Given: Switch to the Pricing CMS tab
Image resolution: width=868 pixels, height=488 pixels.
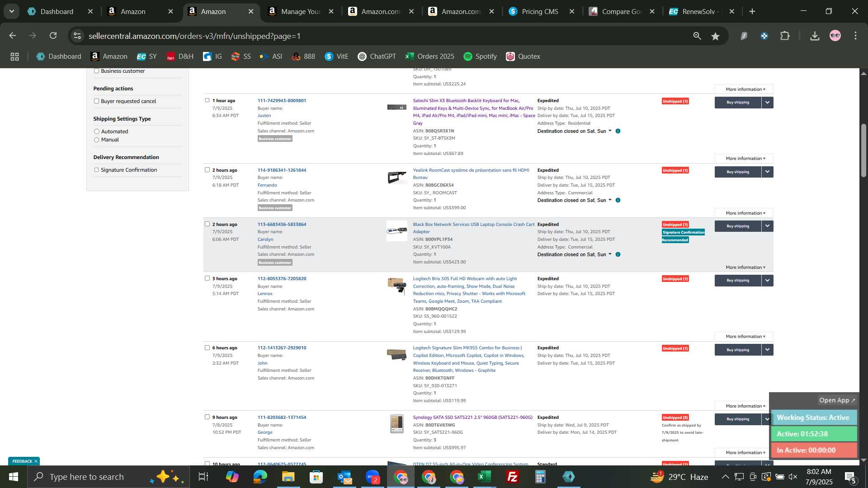Looking at the screenshot, I should (540, 11).
